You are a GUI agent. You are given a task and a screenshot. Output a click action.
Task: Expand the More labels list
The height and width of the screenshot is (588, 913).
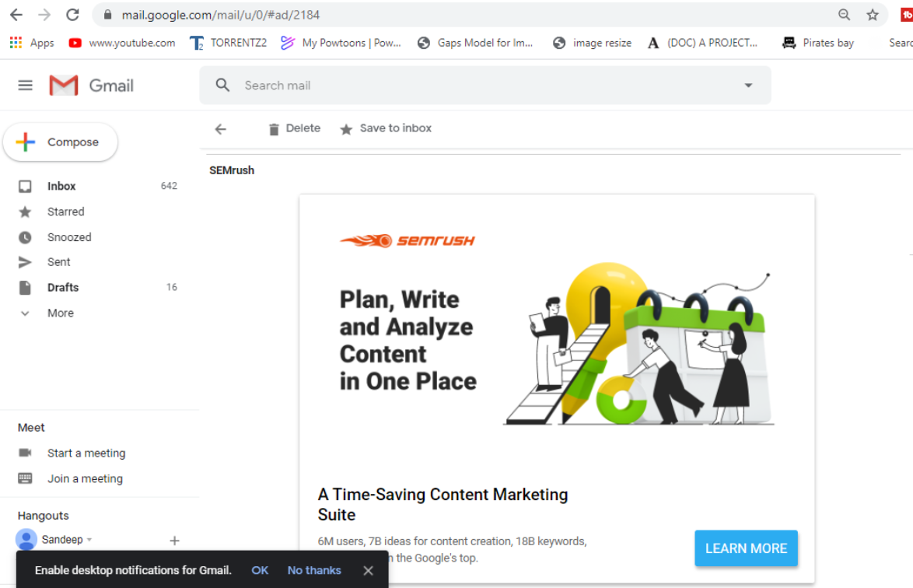coord(61,313)
